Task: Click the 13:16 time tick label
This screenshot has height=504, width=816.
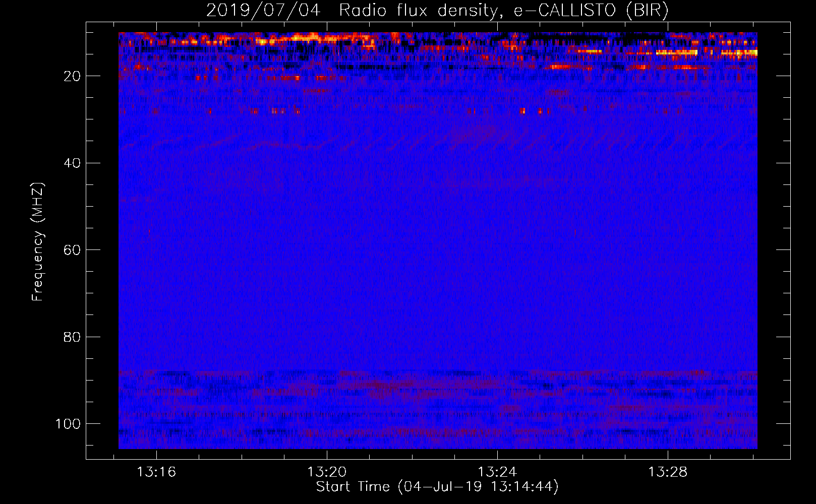Action: [156, 472]
